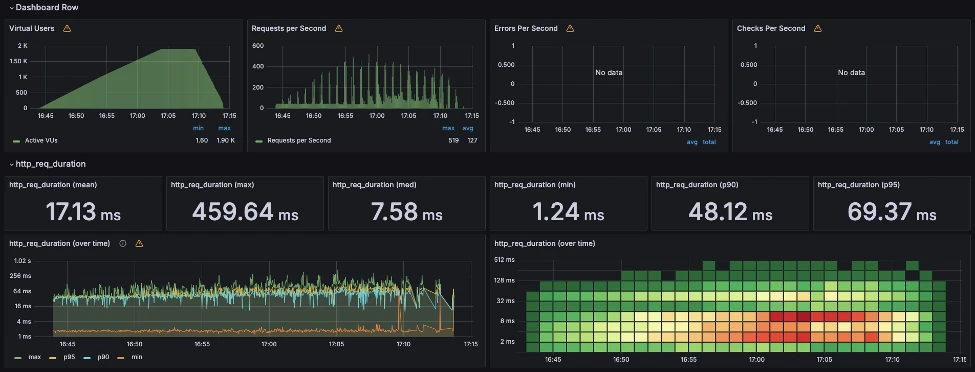
Task: Collapse the http_req_duration row section
Action: click(x=47, y=164)
